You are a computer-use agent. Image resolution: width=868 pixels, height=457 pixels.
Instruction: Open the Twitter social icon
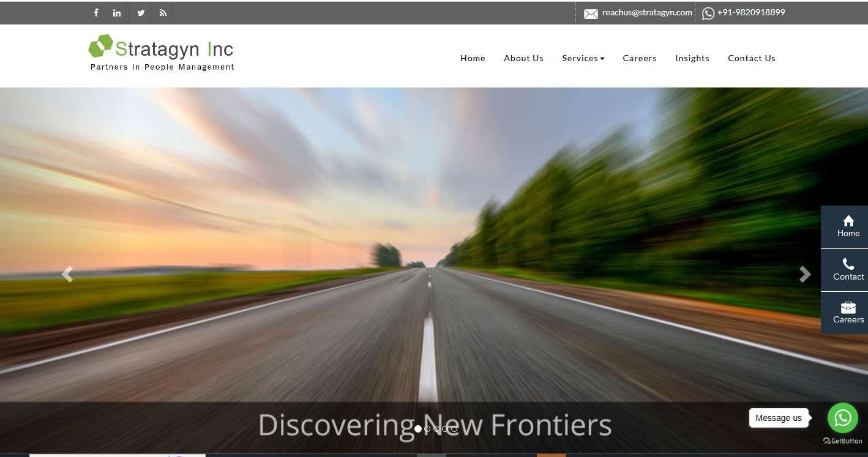141,13
